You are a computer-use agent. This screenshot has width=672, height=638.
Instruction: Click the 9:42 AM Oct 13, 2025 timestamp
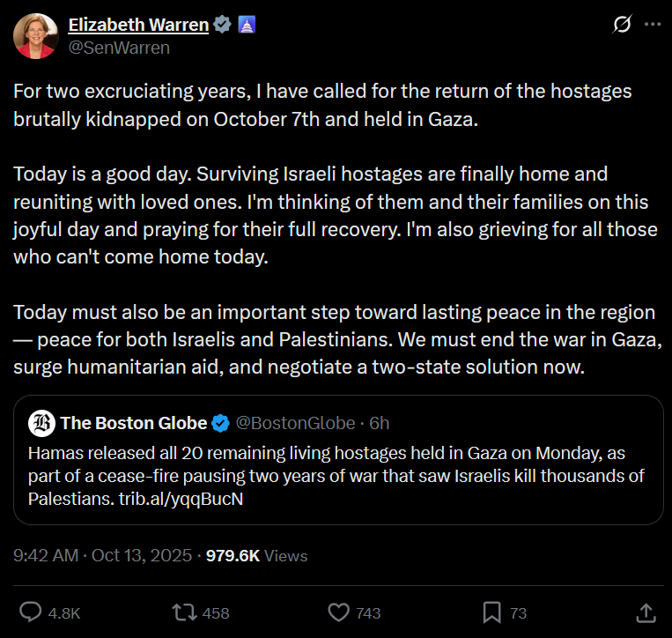pyautogui.click(x=104, y=556)
